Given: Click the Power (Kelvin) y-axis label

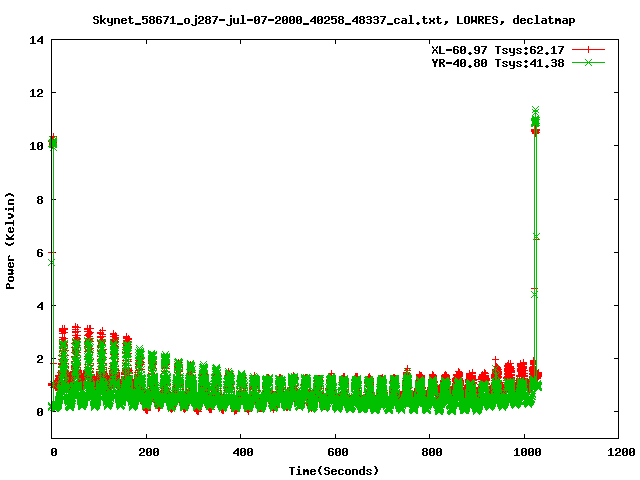Looking at the screenshot, I should [10, 241].
